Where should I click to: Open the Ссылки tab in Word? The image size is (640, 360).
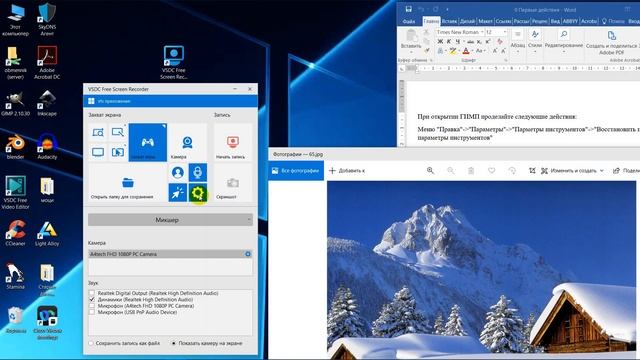503,21
